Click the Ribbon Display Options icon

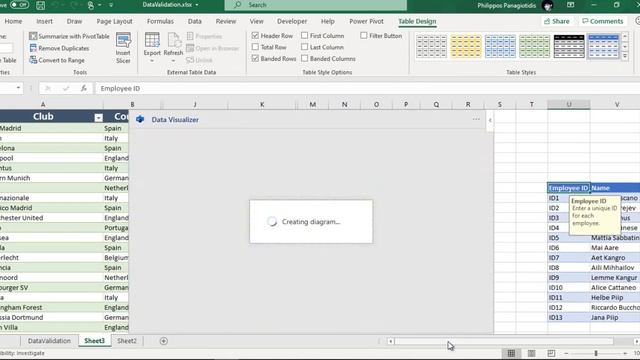[571, 5]
